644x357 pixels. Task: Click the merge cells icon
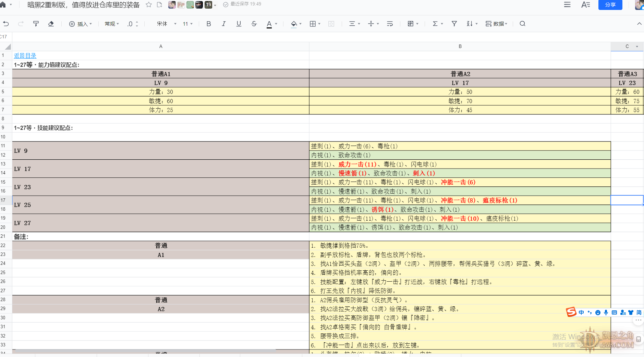[x=331, y=24]
